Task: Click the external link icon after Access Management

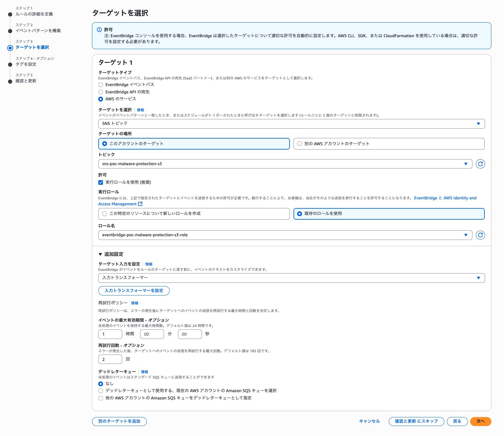Action: [x=140, y=204]
